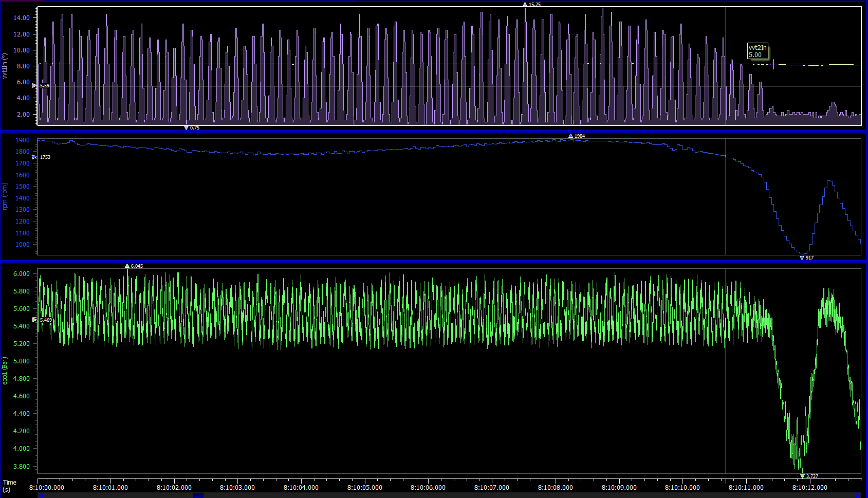868x498 pixels.
Task: Click the eop1 minimum marker 3.727
Action: click(x=803, y=476)
